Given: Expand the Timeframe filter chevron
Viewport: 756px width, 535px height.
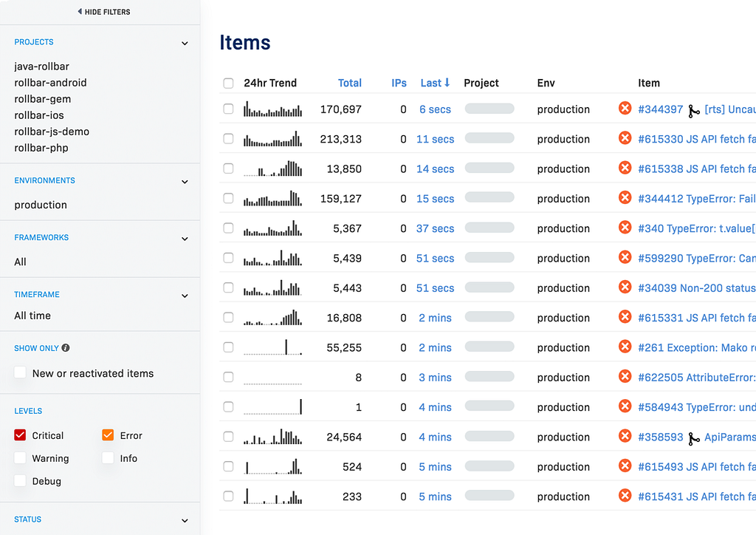Looking at the screenshot, I should (185, 296).
